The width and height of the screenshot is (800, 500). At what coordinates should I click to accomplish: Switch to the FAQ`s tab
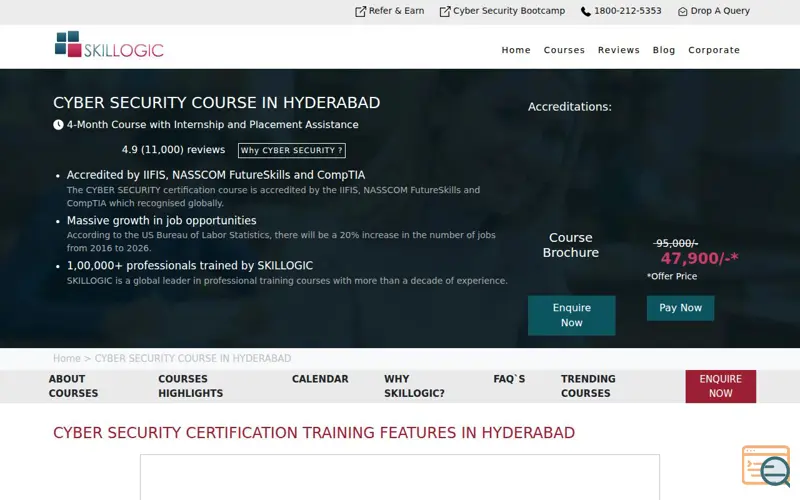click(509, 379)
